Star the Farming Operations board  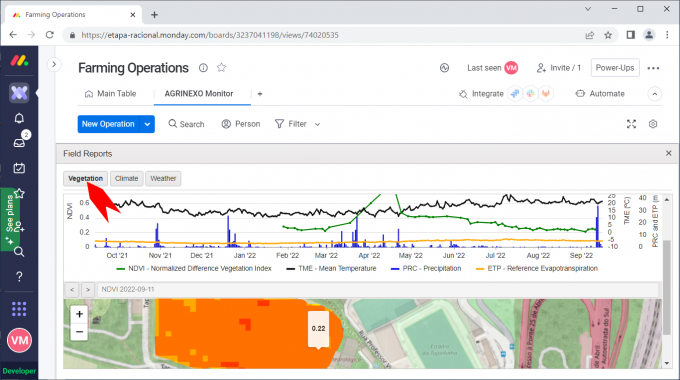tap(222, 67)
